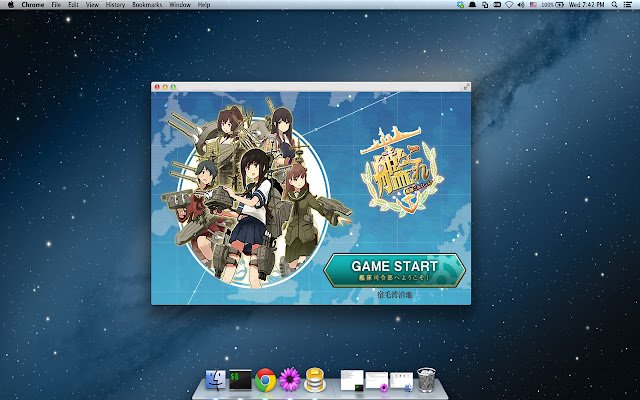
Task: Restore the minimized window with terminal badge
Action: coord(352,380)
